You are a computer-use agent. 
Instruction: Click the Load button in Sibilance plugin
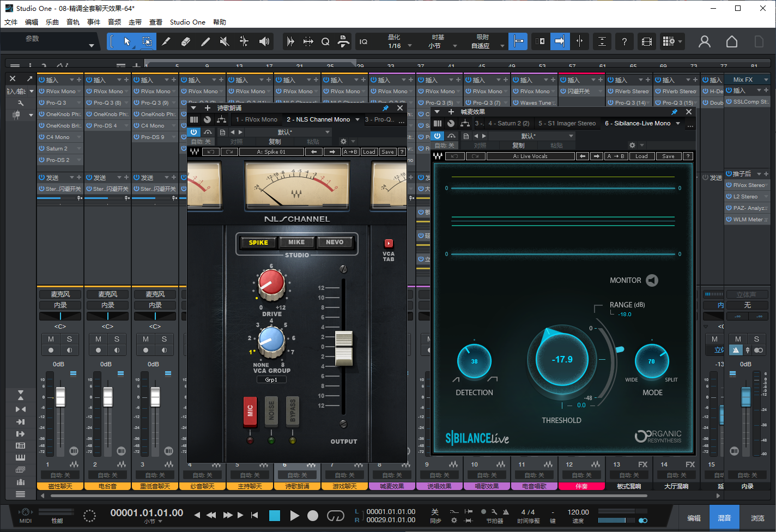641,156
